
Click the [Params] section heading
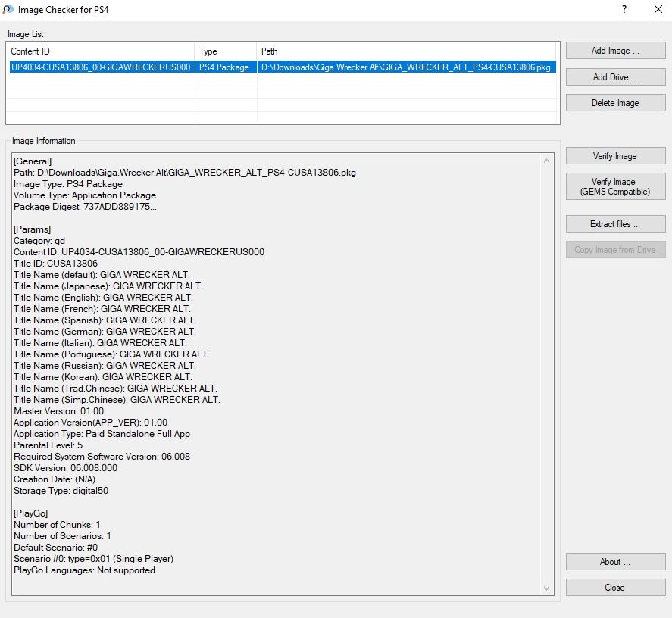pos(32,229)
